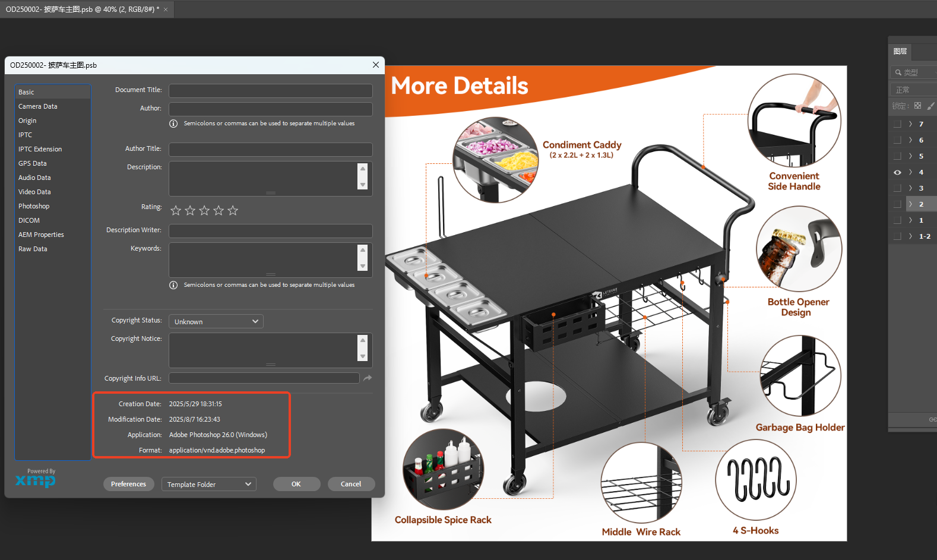Click the Preferences button
Viewport: 937px width, 560px height.
tap(128, 484)
